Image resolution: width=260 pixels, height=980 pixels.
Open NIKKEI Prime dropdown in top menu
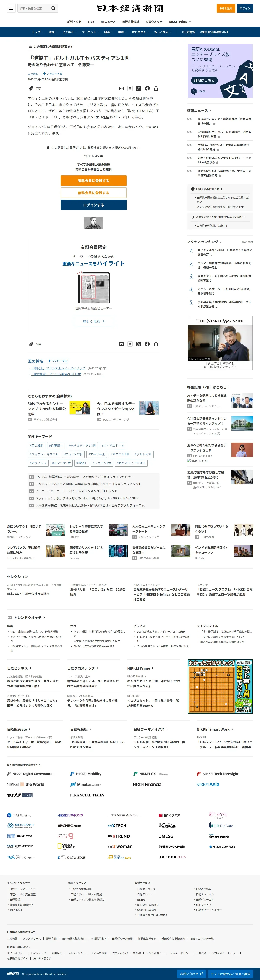point(180,22)
